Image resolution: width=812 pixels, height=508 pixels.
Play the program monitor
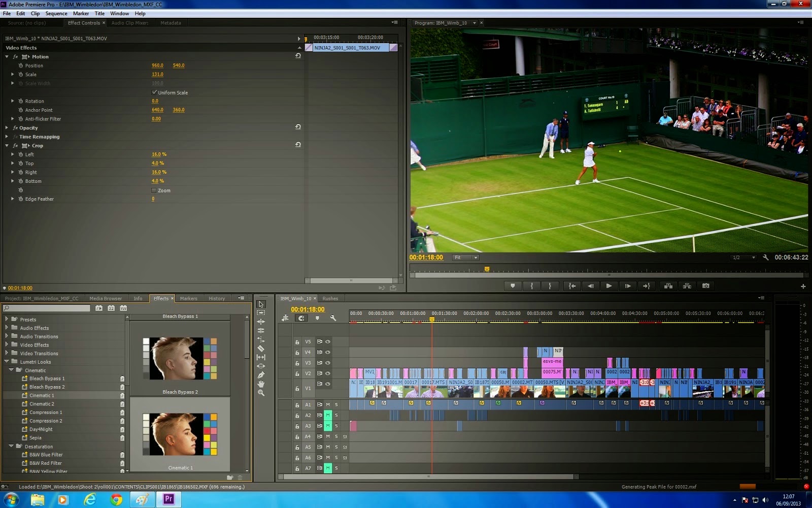pyautogui.click(x=609, y=286)
